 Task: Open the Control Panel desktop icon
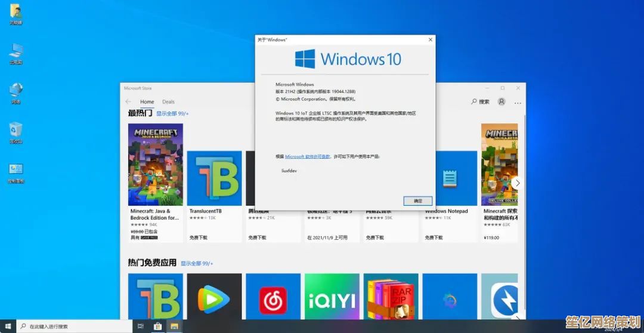click(16, 172)
